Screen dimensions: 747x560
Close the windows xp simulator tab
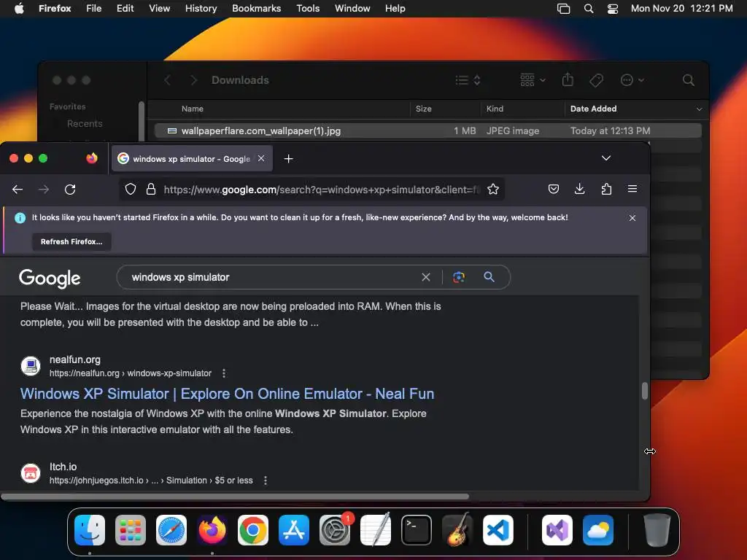[261, 158]
